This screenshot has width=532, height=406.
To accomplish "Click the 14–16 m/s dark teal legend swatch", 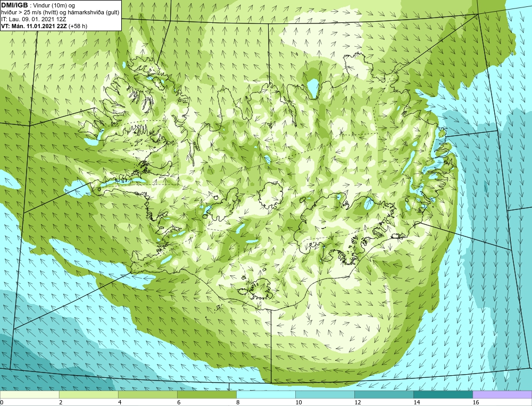I will point(443,395).
